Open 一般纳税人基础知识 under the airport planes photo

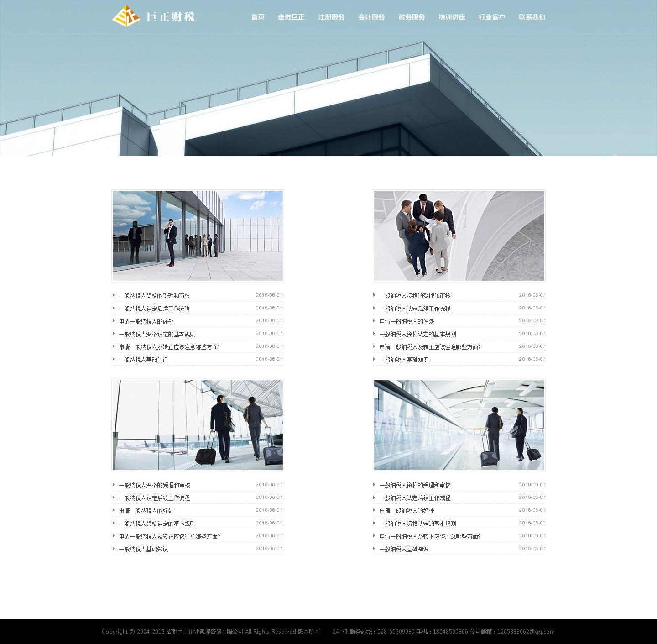click(x=143, y=549)
